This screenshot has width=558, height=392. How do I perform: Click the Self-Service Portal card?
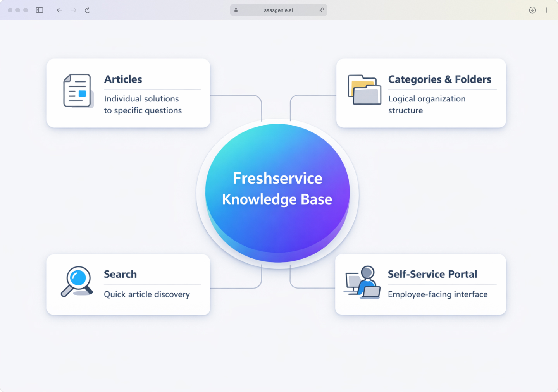coord(421,284)
